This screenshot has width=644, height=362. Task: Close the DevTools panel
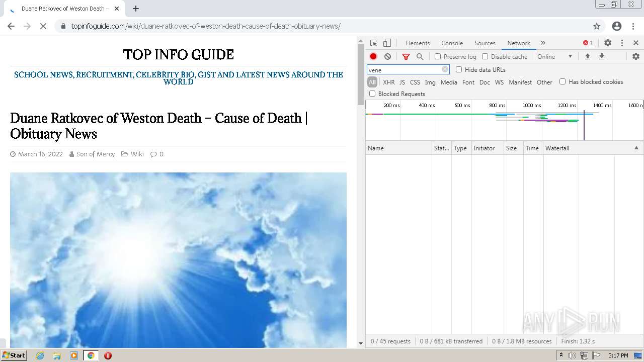[636, 43]
